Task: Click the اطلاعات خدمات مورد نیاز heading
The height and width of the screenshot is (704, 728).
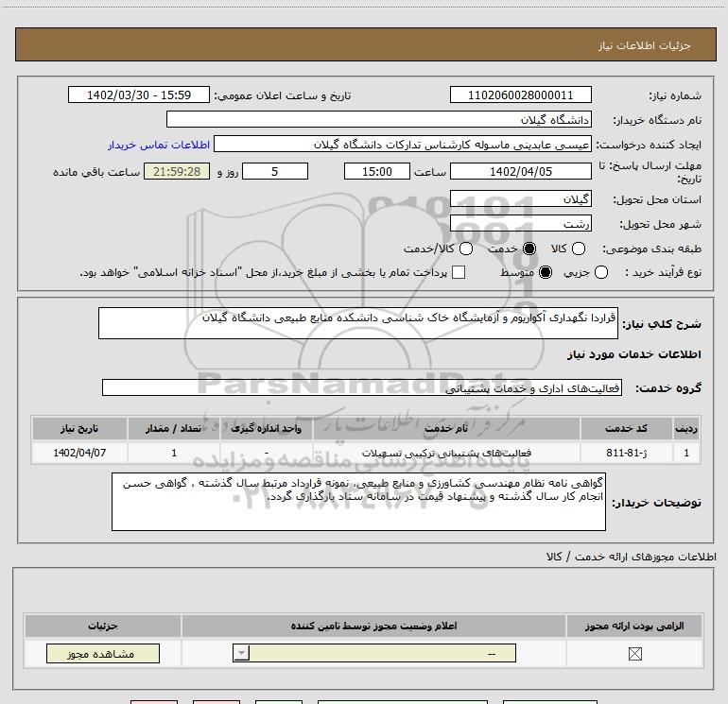Action: (x=633, y=354)
